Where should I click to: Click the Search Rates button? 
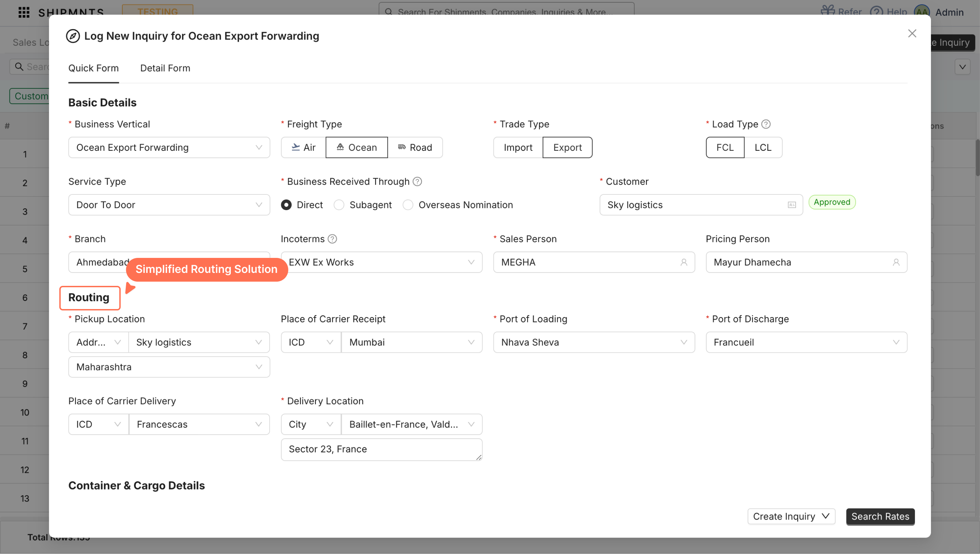[x=880, y=517]
